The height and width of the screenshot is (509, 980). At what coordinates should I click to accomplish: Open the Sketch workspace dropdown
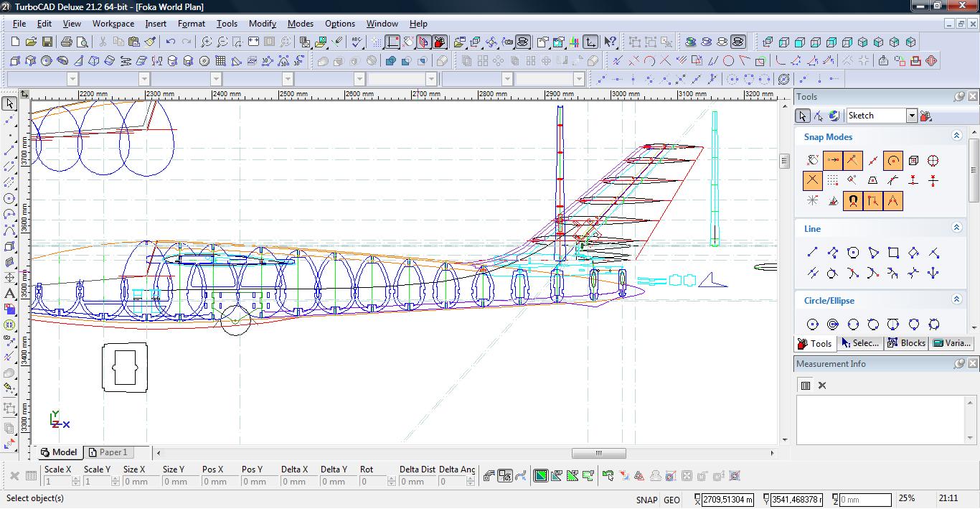(911, 116)
